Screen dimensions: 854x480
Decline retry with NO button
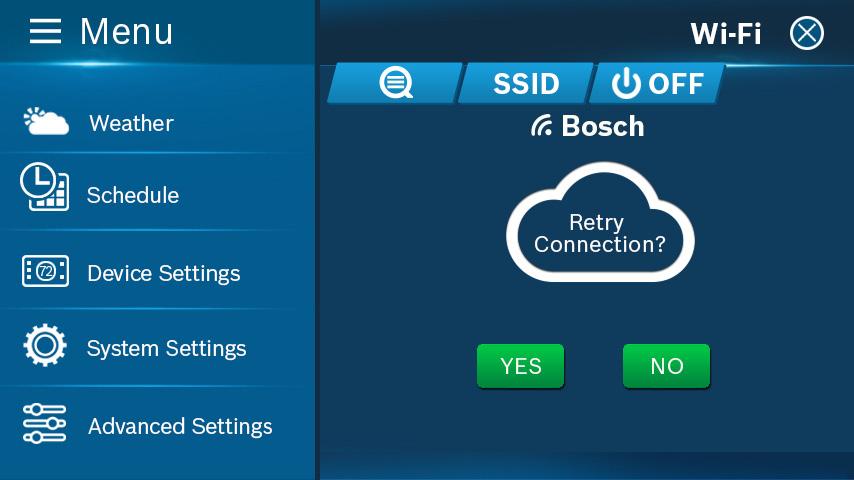click(x=667, y=366)
